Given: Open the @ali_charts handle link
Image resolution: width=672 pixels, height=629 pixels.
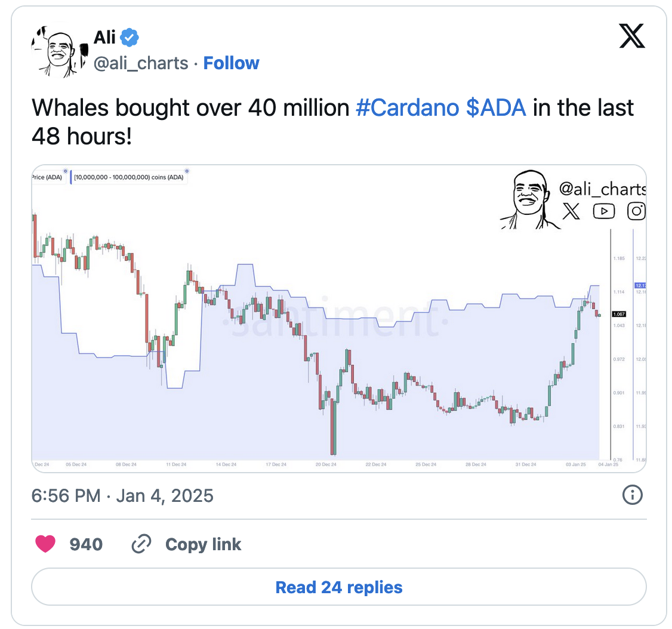Looking at the screenshot, I should (x=141, y=63).
